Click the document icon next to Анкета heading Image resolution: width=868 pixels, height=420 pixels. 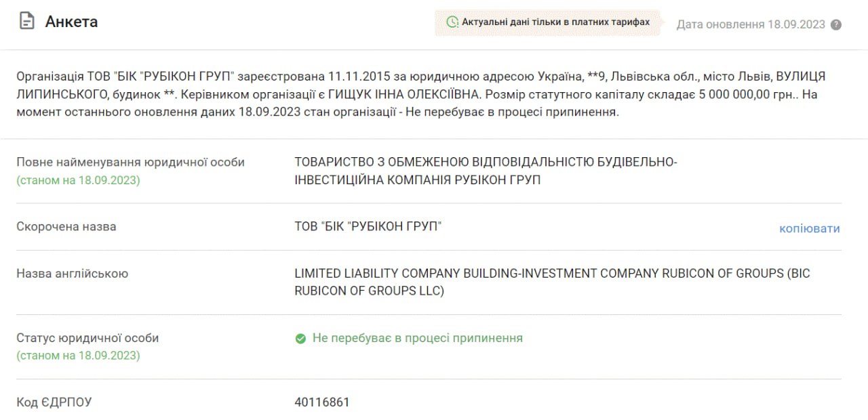tap(26, 21)
